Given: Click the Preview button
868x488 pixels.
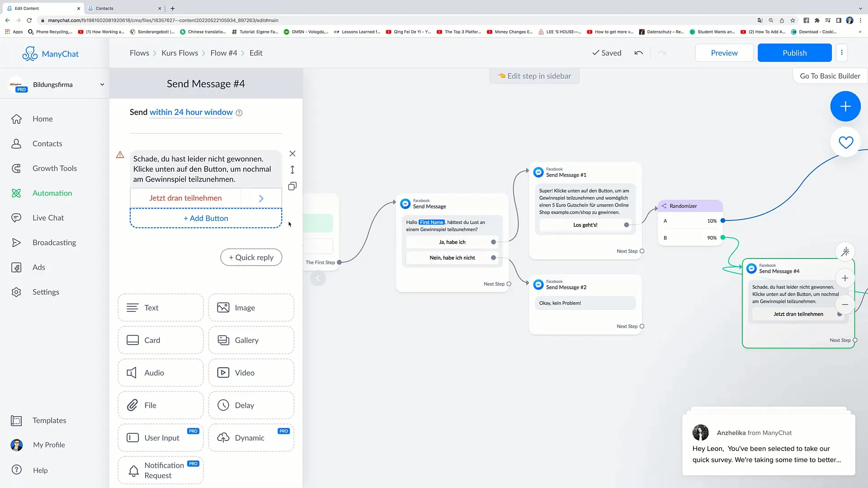Looking at the screenshot, I should point(724,52).
